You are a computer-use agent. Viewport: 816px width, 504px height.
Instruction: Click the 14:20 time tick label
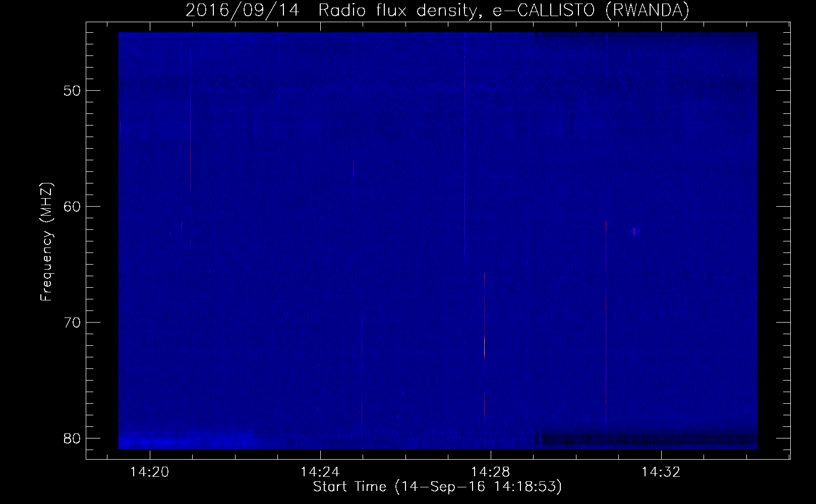point(150,472)
